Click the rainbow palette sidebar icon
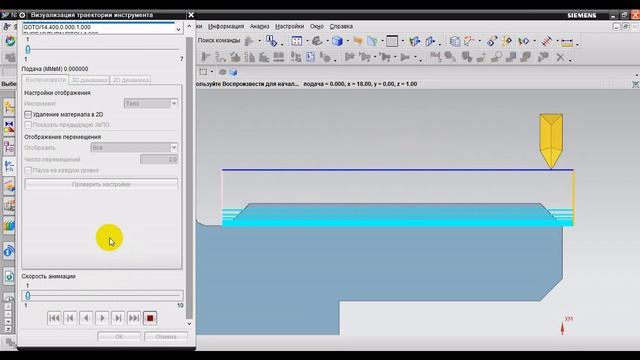Screen dimensions: 640x360 coord(9,225)
